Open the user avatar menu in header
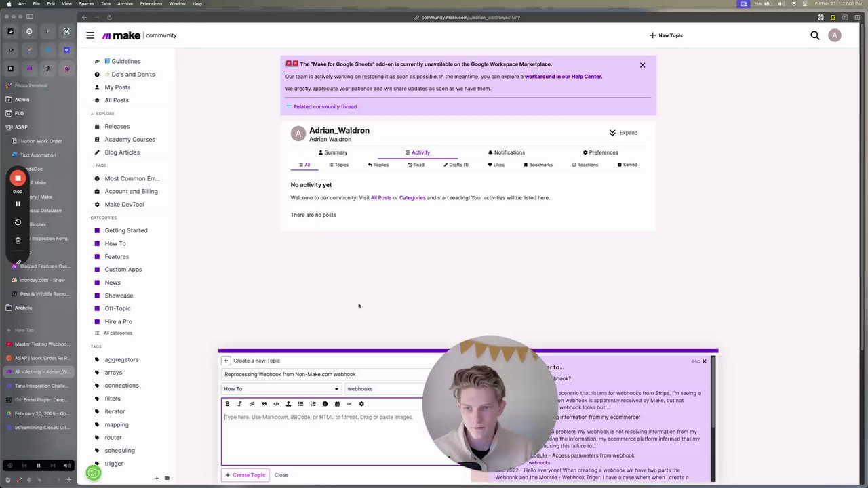This screenshot has width=868, height=488. tap(835, 35)
